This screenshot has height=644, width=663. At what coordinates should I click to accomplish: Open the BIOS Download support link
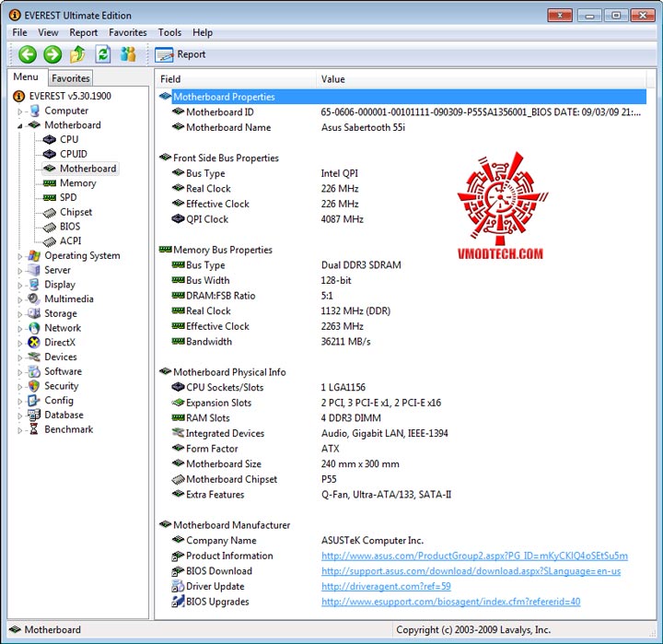point(471,571)
